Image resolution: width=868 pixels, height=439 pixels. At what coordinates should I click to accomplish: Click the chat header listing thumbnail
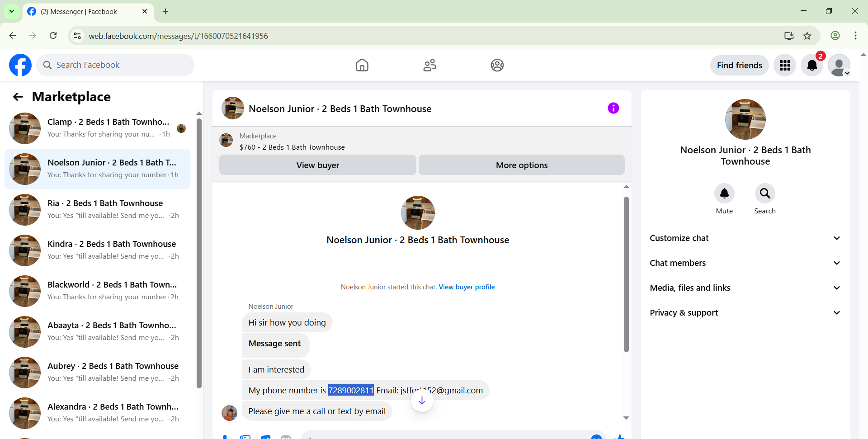coord(233,108)
